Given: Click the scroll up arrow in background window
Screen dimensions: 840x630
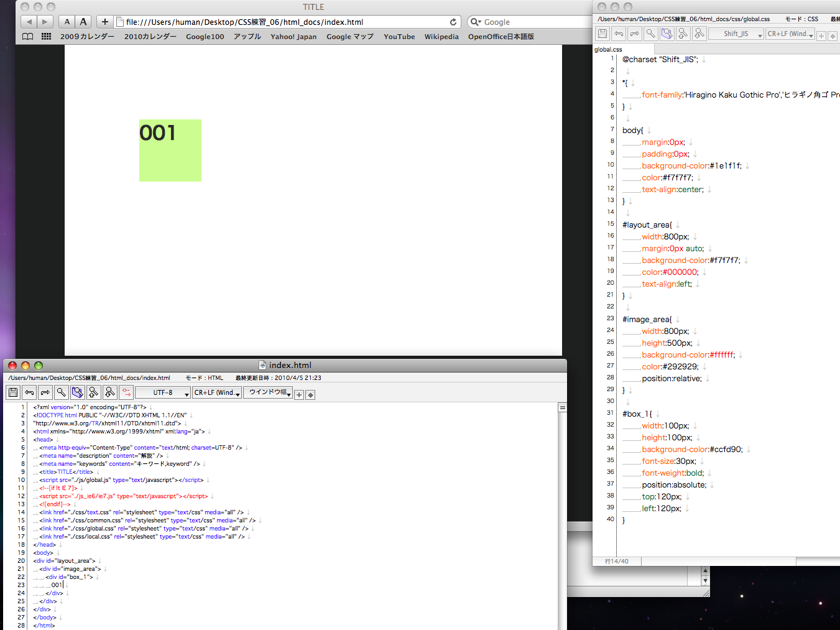Looking at the screenshot, I should click(705, 570).
